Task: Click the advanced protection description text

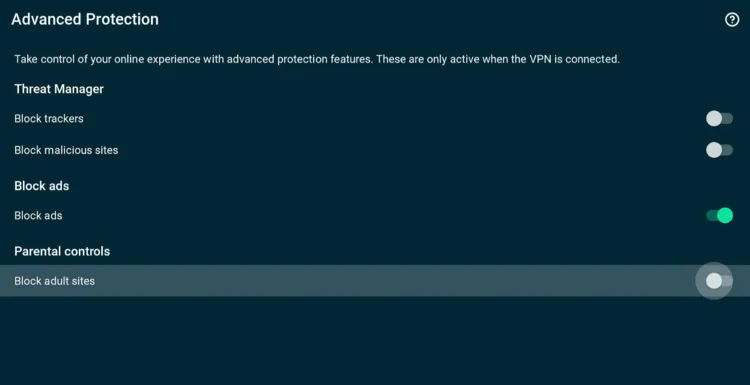Action: point(317,59)
